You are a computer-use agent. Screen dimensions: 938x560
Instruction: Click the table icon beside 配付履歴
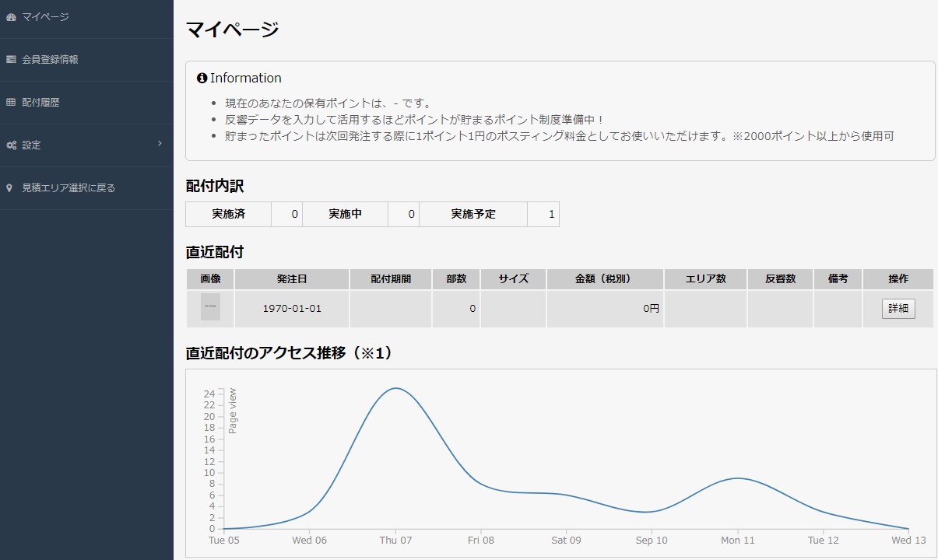click(x=11, y=103)
